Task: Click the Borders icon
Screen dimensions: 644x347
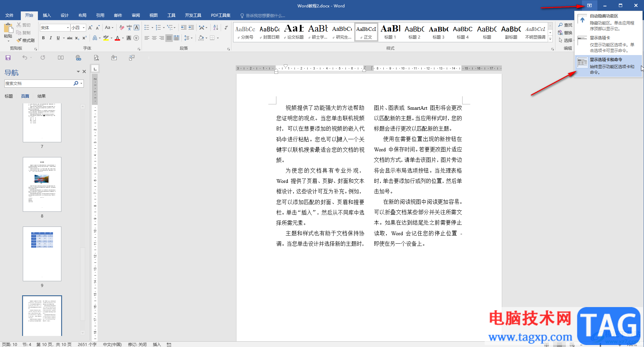Action: [x=212, y=38]
